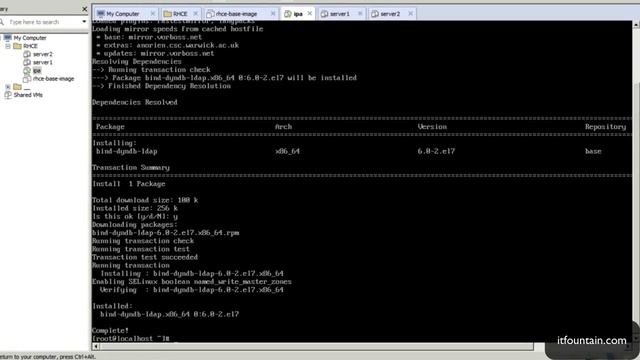Screen dimensions: 640x360
Task: Select Shared VMs in the library tree
Action: coord(28,95)
